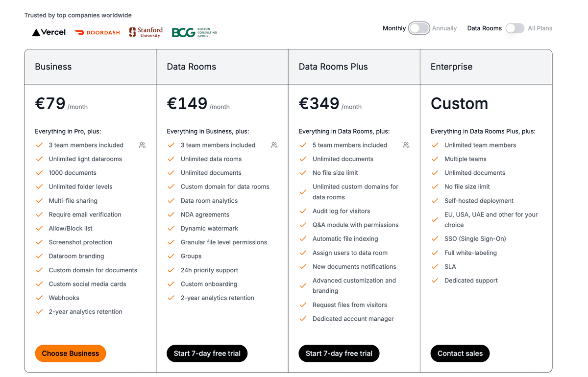Select the Annually label
The height and width of the screenshot is (377, 588).
click(x=444, y=28)
